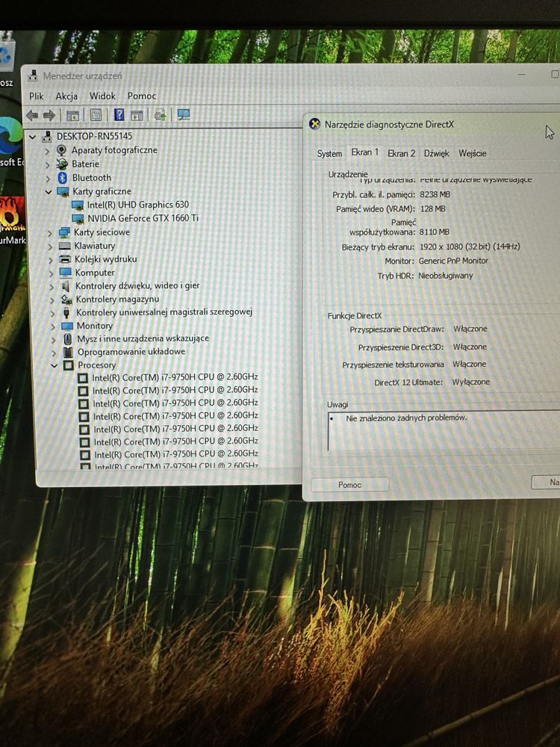The height and width of the screenshot is (747, 560).
Task: Toggle the console tree pane toolbar icon
Action: [x=73, y=115]
